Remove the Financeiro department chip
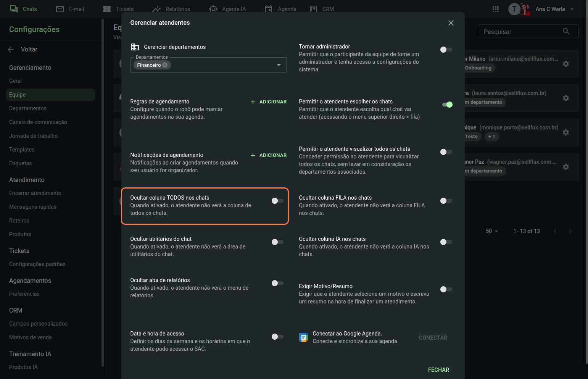The image size is (588, 379). pyautogui.click(x=165, y=65)
